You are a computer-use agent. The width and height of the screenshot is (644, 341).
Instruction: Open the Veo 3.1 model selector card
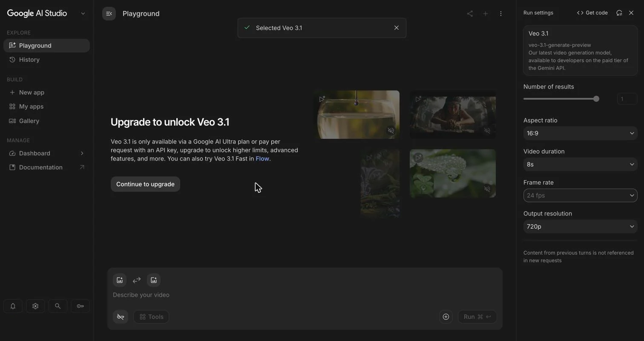click(x=580, y=51)
